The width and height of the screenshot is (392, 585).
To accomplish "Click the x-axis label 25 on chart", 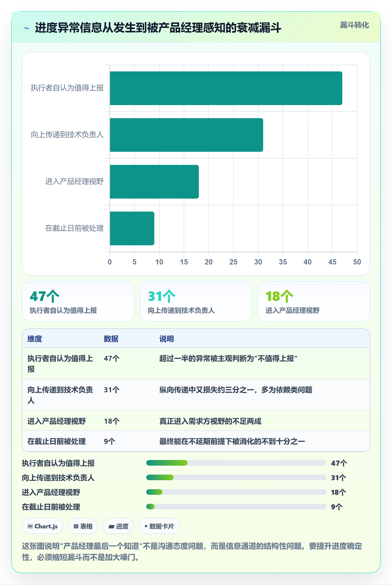I will 233,262.
